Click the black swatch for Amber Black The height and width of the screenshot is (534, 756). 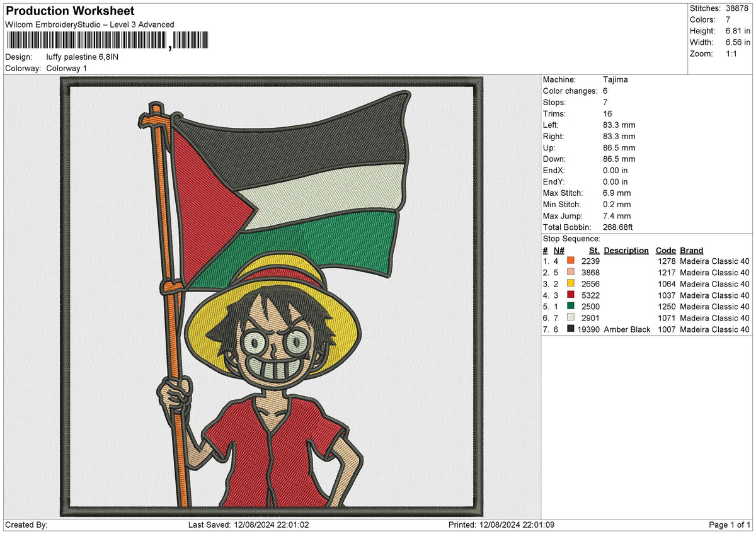pyautogui.click(x=571, y=328)
